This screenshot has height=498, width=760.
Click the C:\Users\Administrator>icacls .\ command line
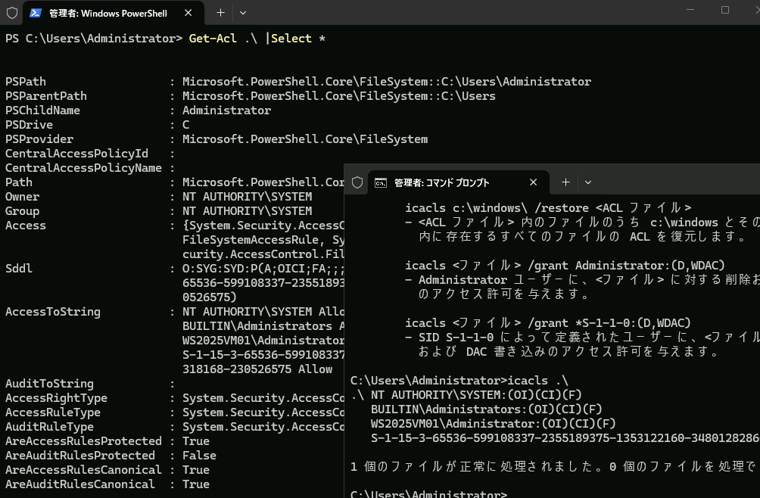click(459, 381)
